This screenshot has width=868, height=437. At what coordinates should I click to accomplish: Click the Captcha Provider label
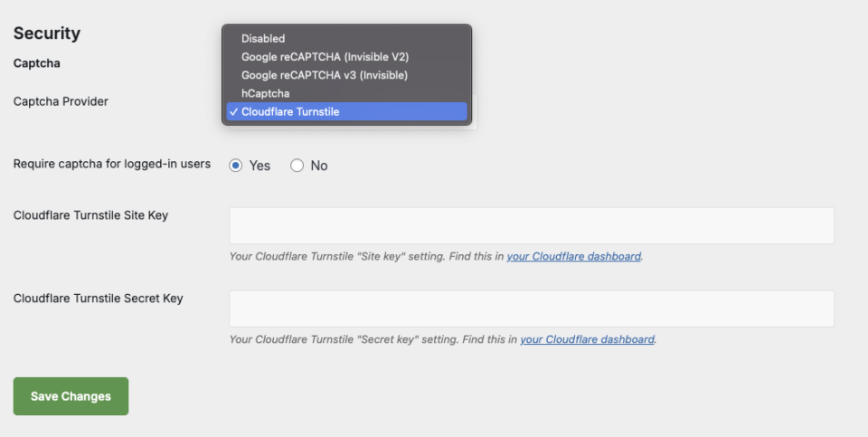61,101
